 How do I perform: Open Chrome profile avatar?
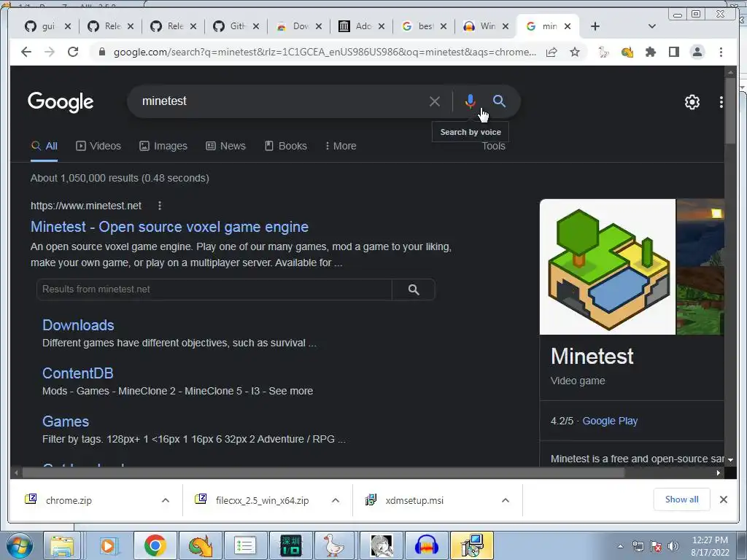click(x=697, y=52)
